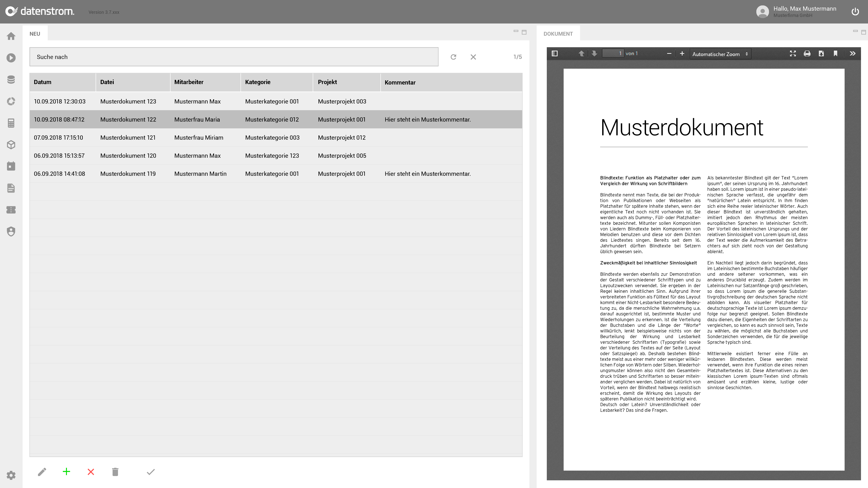Image resolution: width=868 pixels, height=488 pixels.
Task: Switch to the DOKUMENT tab
Action: [558, 33]
